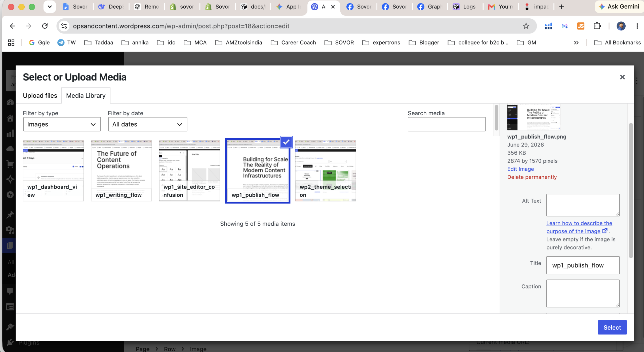Image resolution: width=644 pixels, height=352 pixels.
Task: Deselect wp1_publish_flow via its checkmark
Action: [x=286, y=142]
